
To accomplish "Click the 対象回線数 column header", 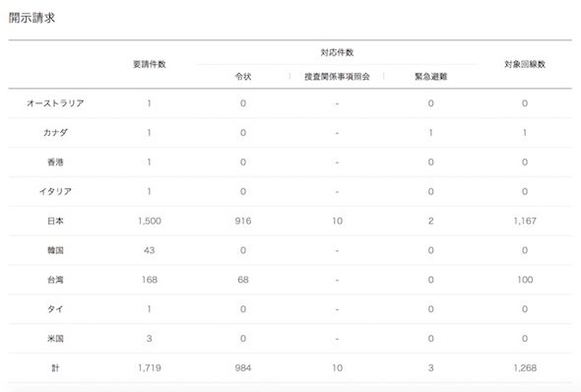I will point(525,64).
